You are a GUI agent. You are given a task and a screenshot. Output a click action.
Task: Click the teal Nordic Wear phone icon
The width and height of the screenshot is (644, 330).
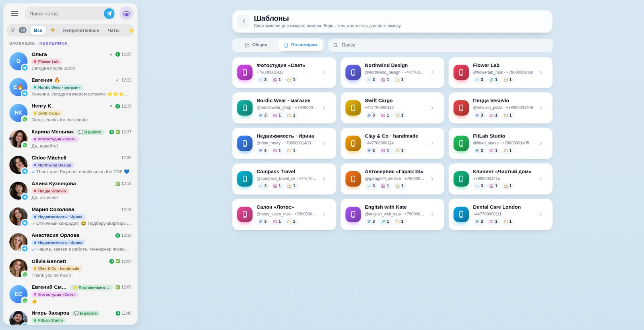click(245, 108)
